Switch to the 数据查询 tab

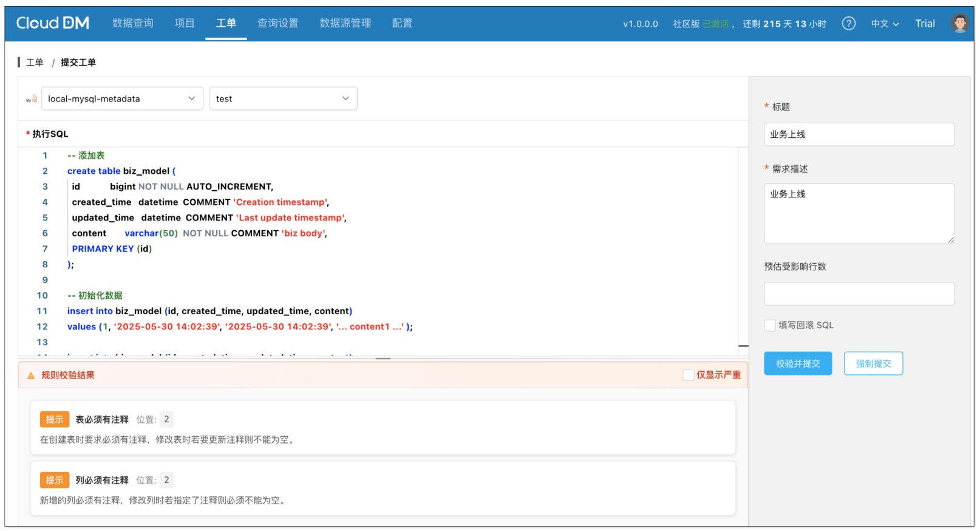coord(133,23)
